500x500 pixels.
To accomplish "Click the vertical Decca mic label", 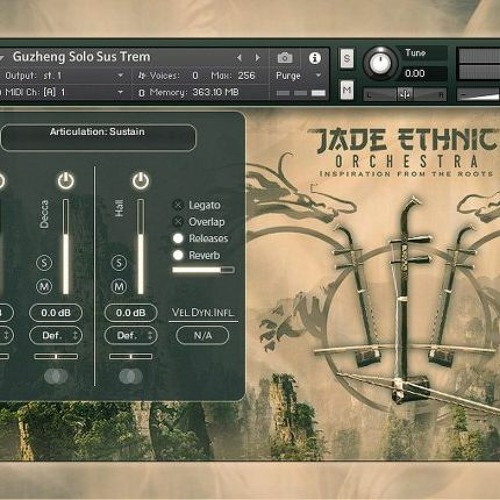I will [x=44, y=214].
